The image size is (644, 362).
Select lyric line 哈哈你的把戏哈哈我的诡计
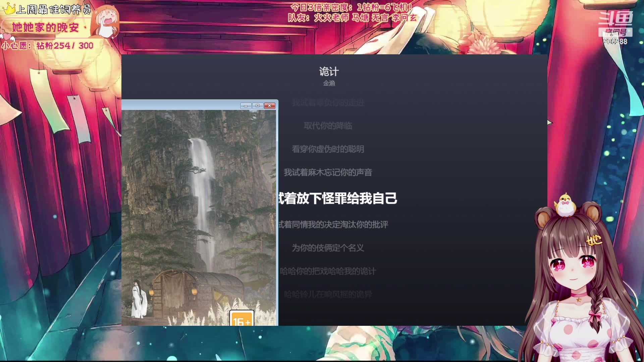(x=328, y=271)
